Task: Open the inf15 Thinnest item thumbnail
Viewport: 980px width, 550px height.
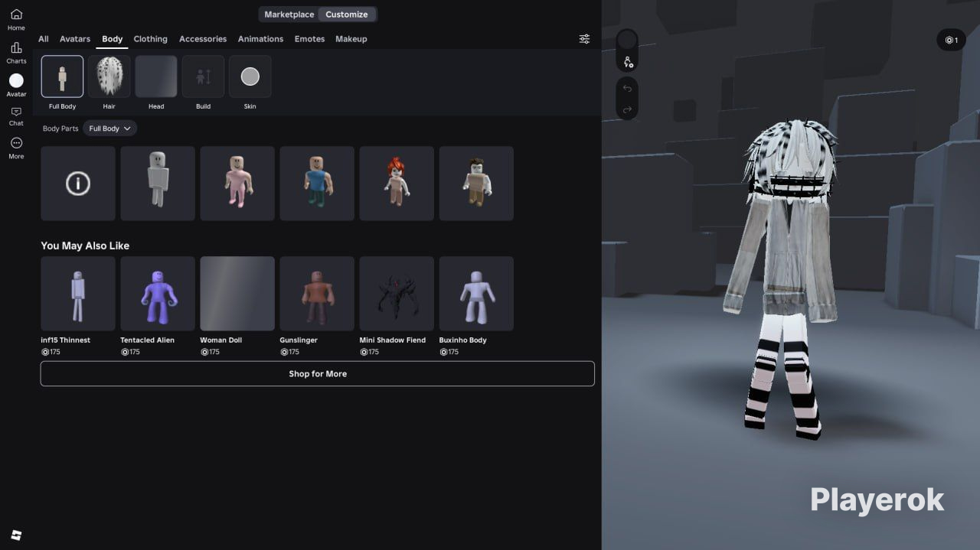Action: pyautogui.click(x=78, y=294)
